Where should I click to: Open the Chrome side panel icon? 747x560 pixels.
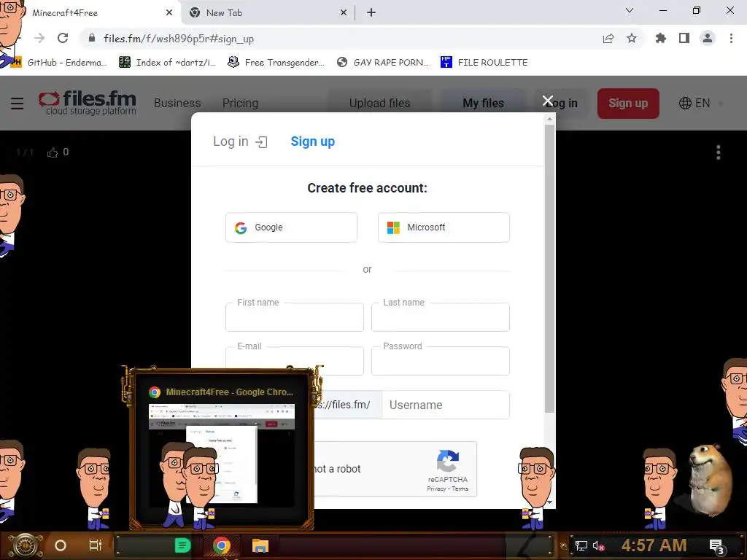coord(684,38)
